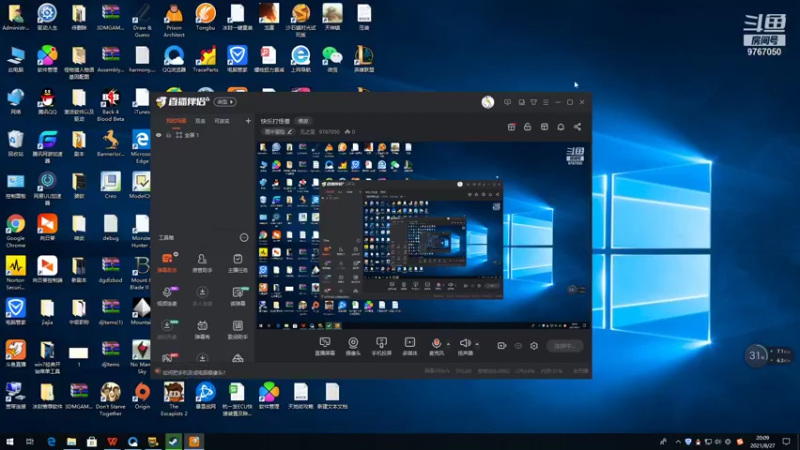
Task: Add a new scene with the plus icon
Action: 248,121
